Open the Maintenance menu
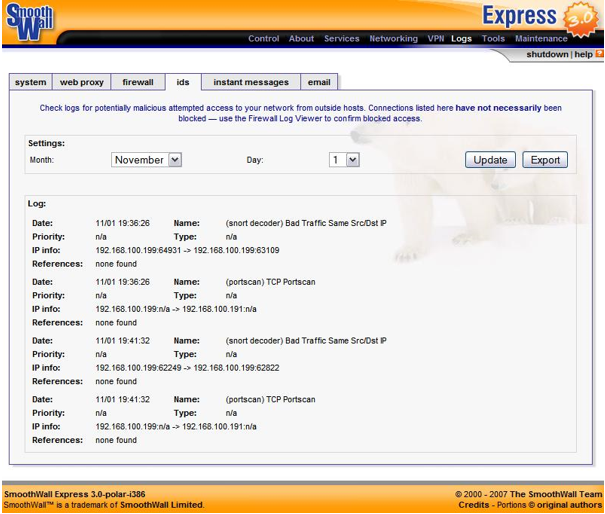 (541, 39)
